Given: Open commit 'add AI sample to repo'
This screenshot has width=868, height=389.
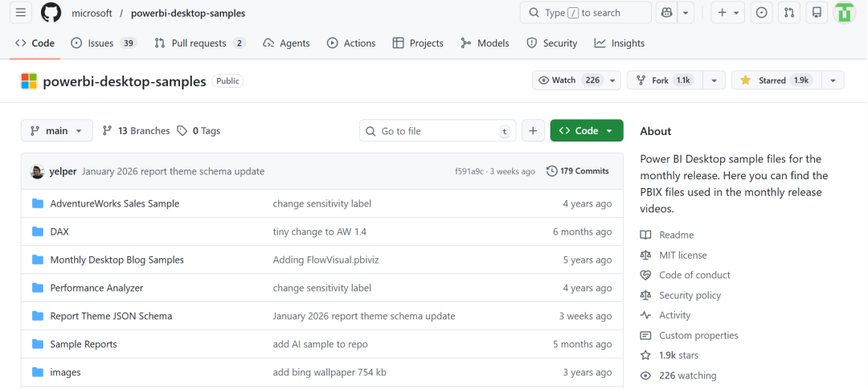Looking at the screenshot, I should (x=320, y=344).
